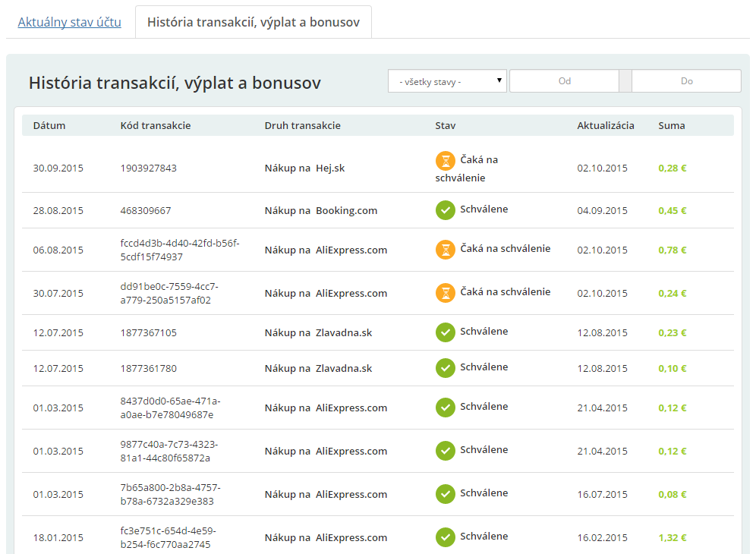Image resolution: width=756 pixels, height=554 pixels.
Task: Click hourglass icon for Hej.sk transaction
Action: [445, 161]
